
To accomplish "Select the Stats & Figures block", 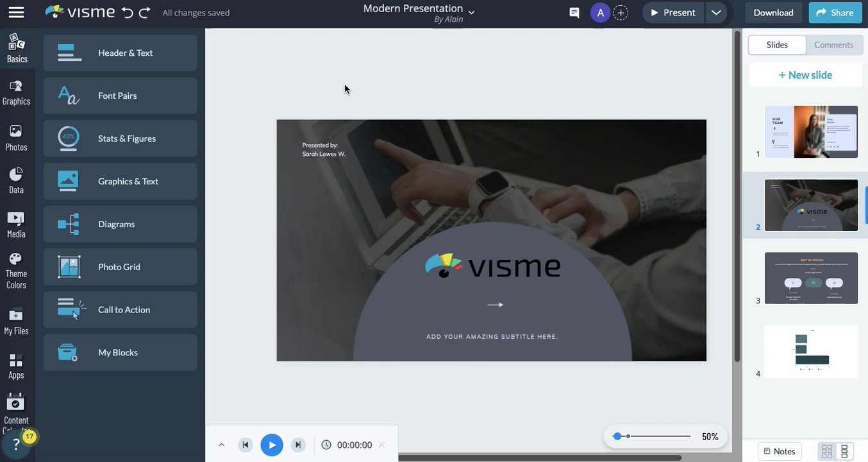I will click(121, 139).
